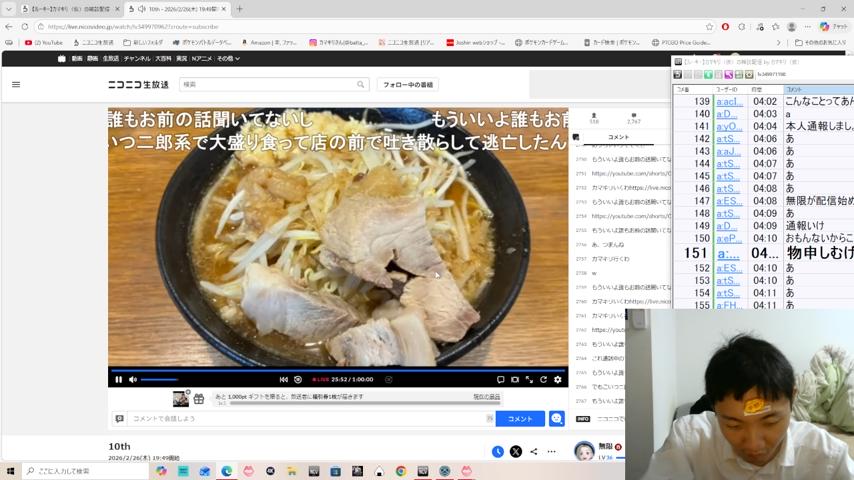
Task: Open the share icon options
Action: 534,452
